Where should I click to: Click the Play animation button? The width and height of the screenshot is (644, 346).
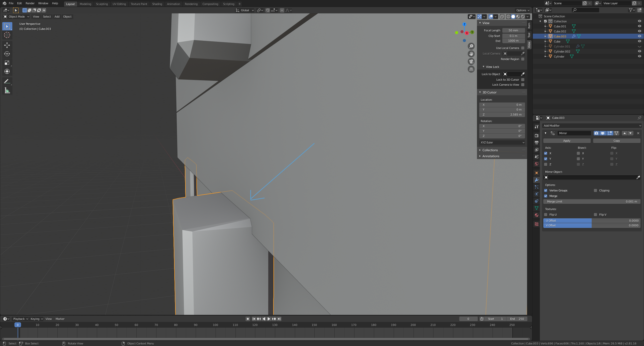(x=269, y=319)
